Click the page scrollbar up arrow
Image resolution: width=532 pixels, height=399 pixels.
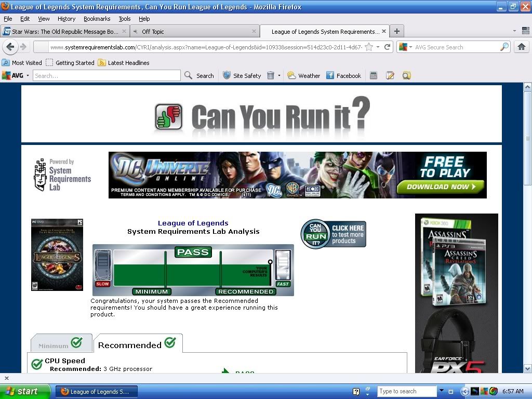pos(528,87)
